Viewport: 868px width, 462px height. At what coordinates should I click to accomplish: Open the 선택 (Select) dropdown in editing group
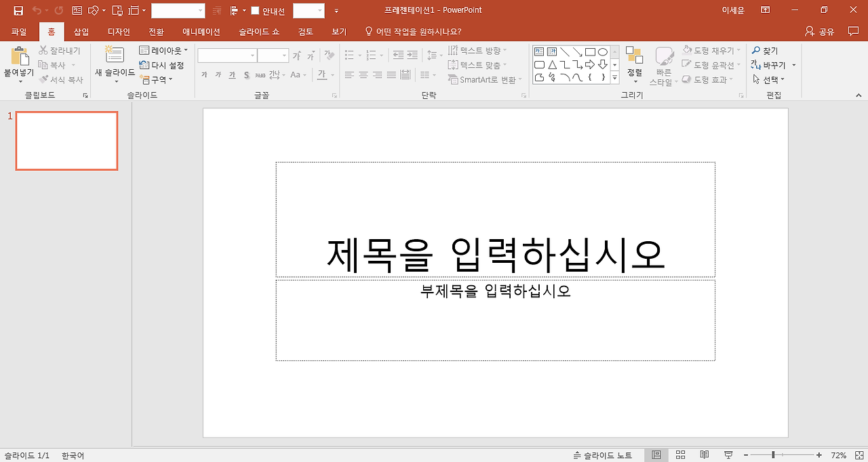(768, 79)
